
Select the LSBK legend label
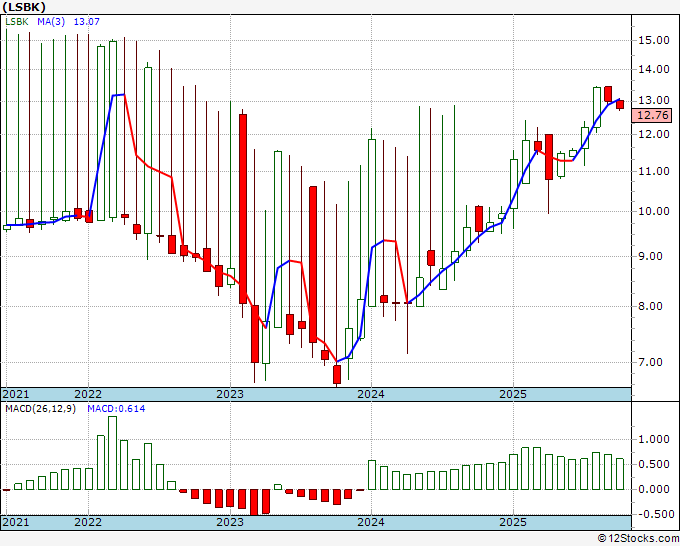click(17, 21)
